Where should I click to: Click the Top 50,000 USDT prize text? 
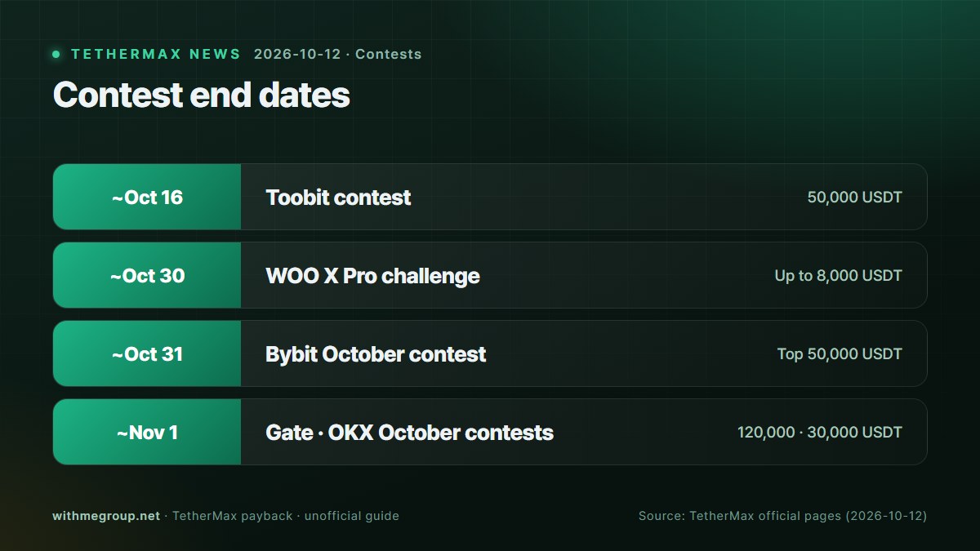[840, 353]
